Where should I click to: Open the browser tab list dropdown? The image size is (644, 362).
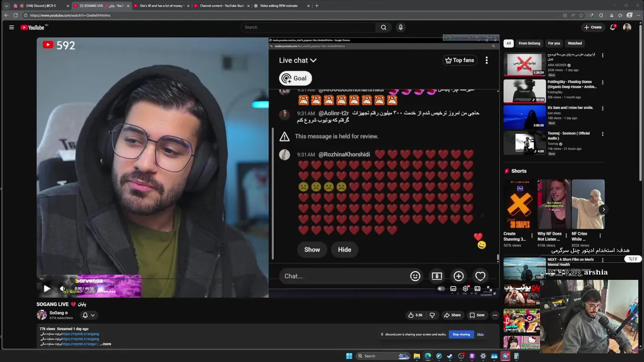(x=6, y=6)
